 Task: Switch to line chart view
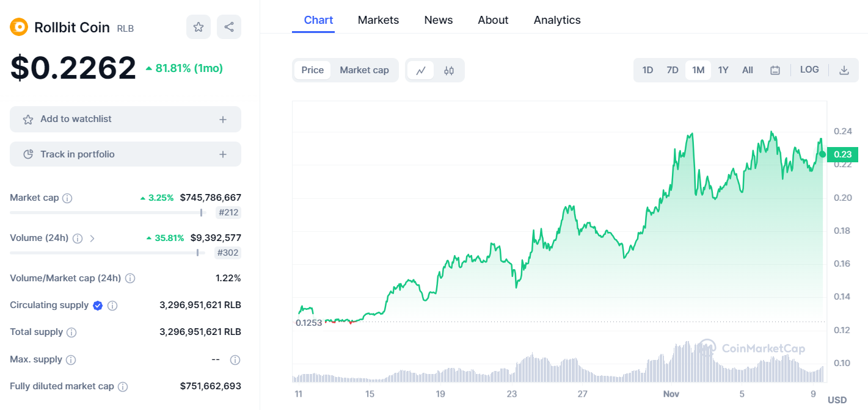[x=421, y=70]
